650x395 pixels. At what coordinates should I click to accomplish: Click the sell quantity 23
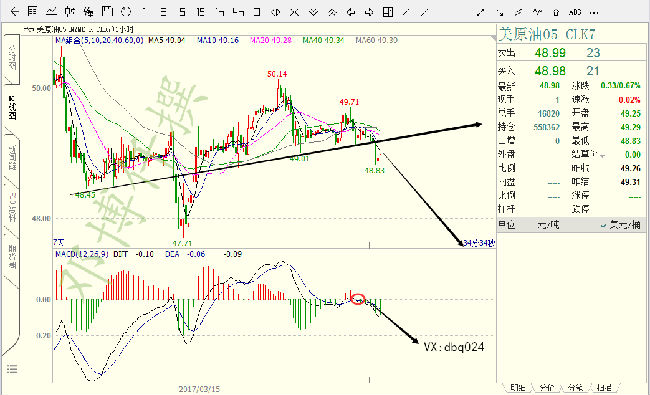coord(593,53)
